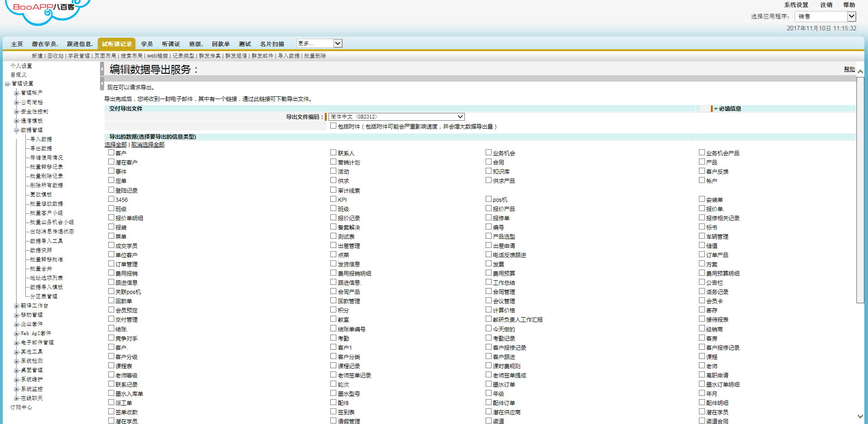This screenshot has height=424, width=868.
Task: Collapse the 数据管理 tree node
Action: pyautogui.click(x=17, y=130)
